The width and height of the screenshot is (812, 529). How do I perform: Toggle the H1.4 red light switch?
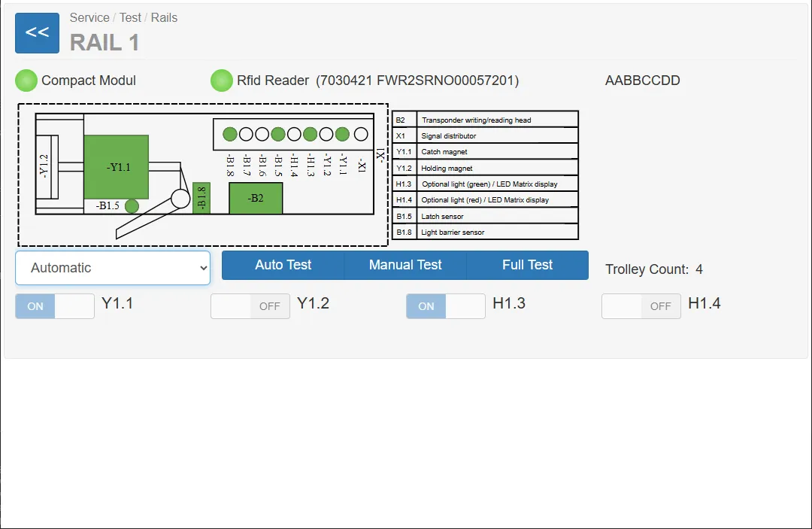(641, 306)
